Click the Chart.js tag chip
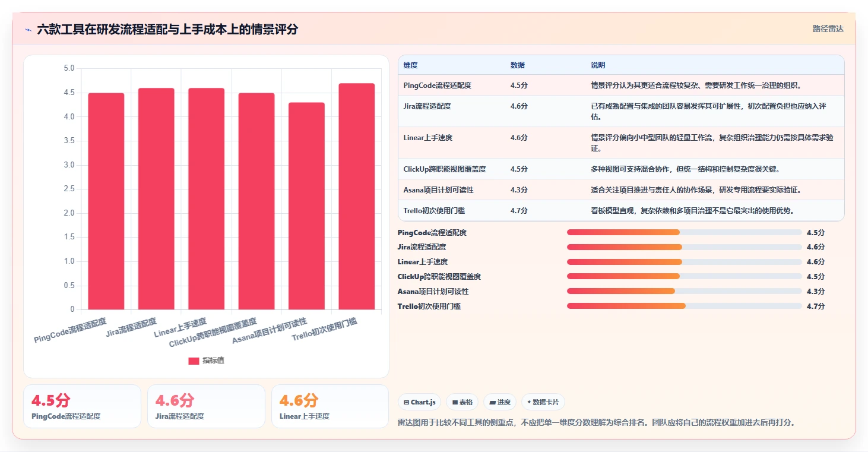 click(419, 402)
